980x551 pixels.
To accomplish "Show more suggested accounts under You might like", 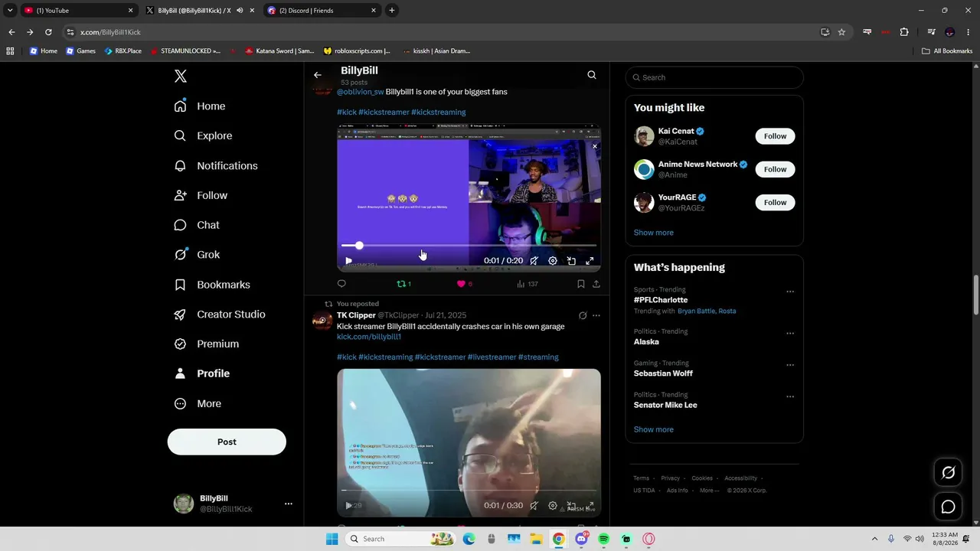I will pyautogui.click(x=654, y=233).
